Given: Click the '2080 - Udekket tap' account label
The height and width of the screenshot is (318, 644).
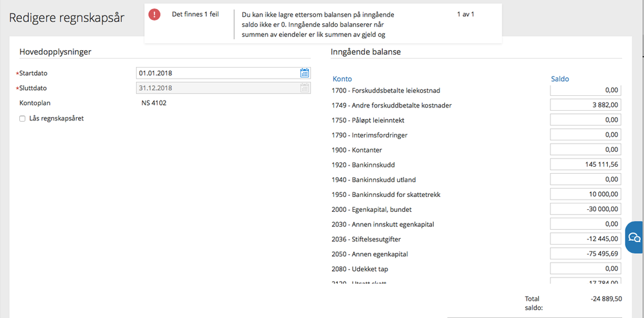Looking at the screenshot, I should coord(360,269).
